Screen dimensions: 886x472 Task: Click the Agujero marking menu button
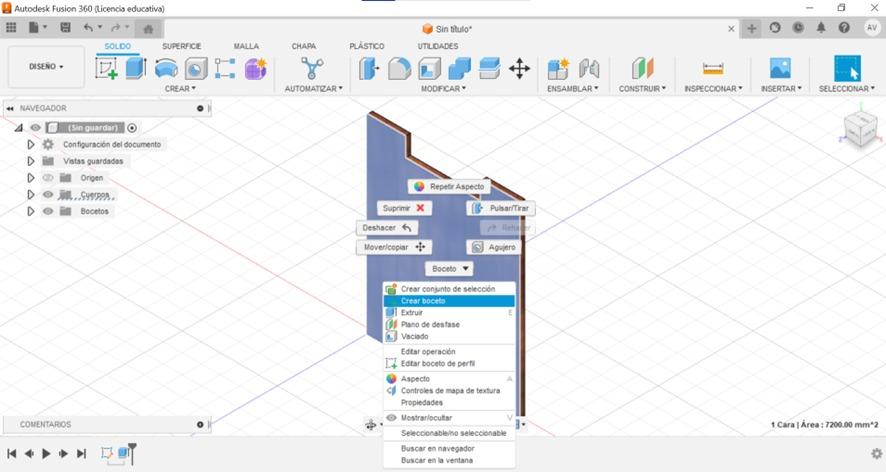coord(494,247)
